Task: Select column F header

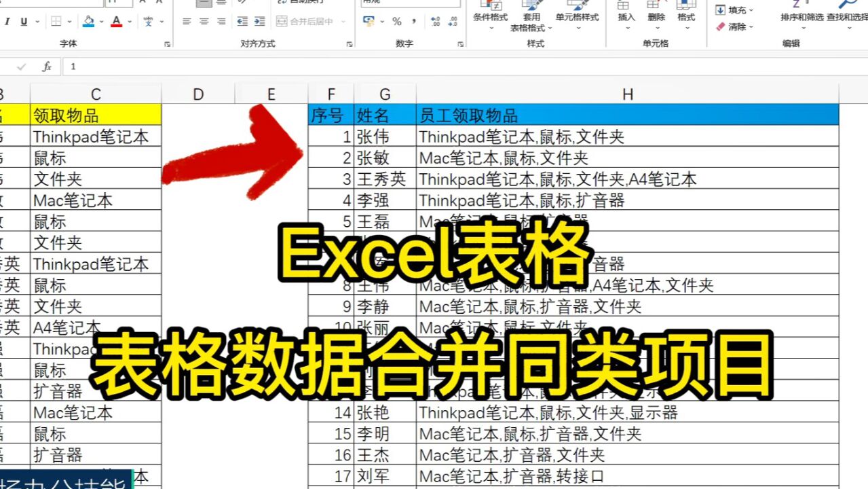Action: (331, 94)
